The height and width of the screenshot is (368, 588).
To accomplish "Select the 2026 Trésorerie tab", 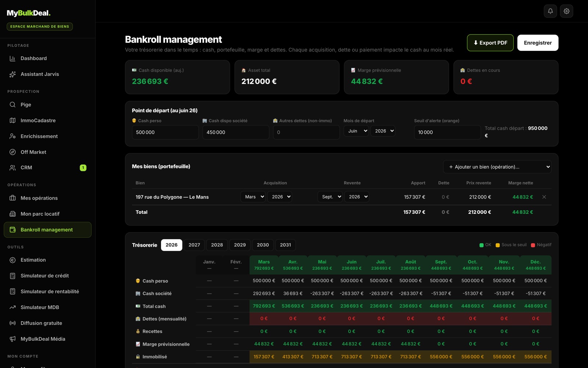I will tap(172, 245).
